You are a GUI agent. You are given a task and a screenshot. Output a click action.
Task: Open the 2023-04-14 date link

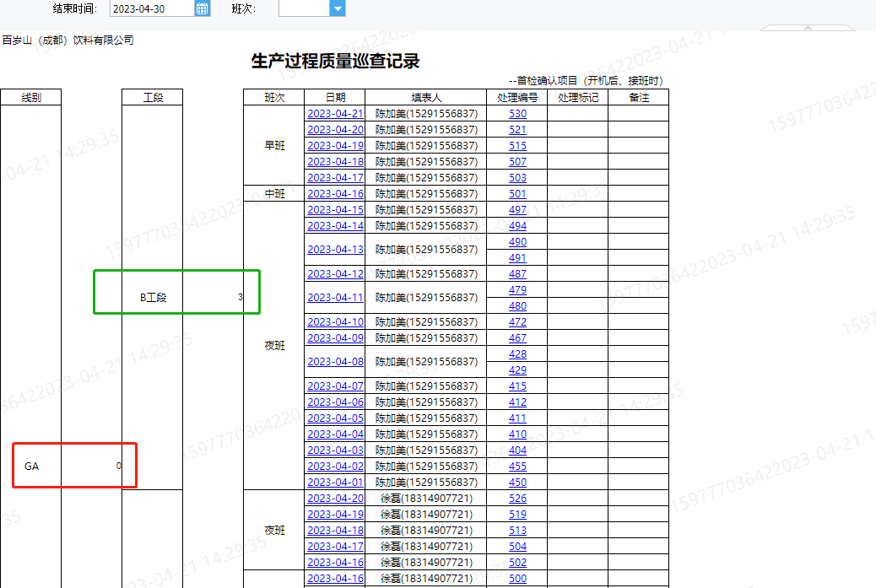pyautogui.click(x=335, y=225)
